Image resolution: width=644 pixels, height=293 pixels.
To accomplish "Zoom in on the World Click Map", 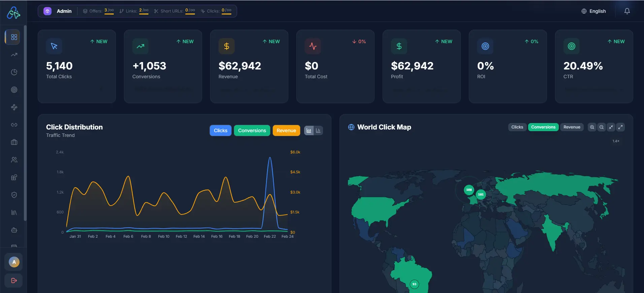I will (x=592, y=127).
